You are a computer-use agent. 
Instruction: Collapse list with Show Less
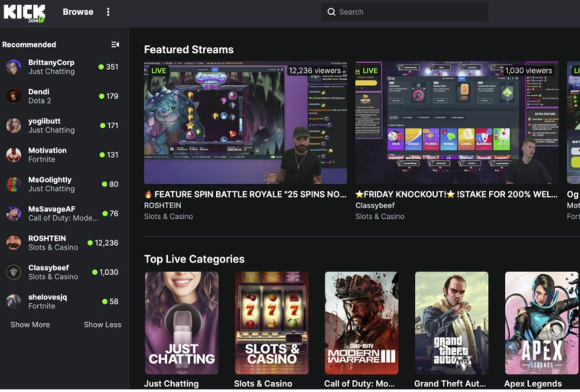click(x=102, y=325)
